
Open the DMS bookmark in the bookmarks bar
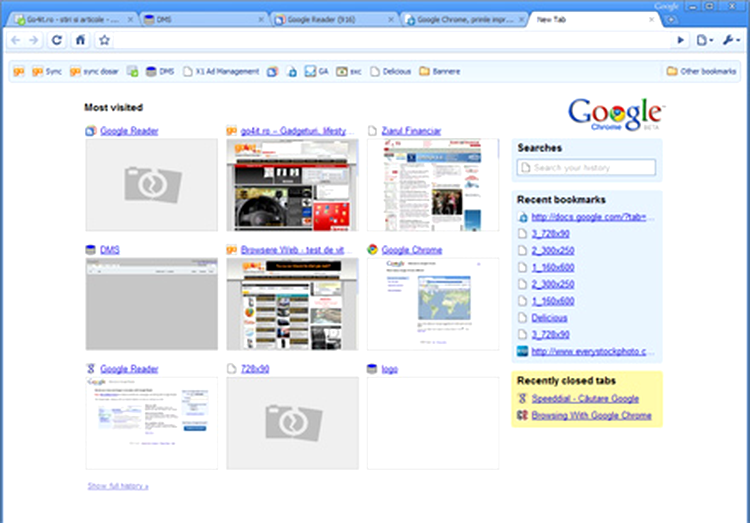160,71
